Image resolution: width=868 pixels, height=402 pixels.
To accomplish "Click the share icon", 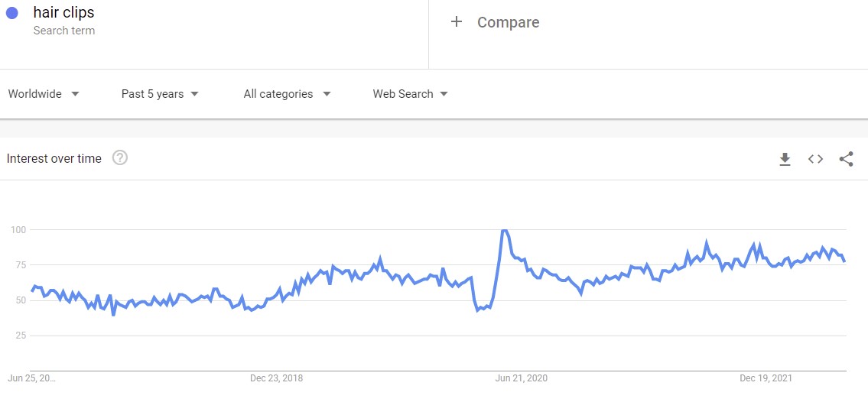I will 846,159.
